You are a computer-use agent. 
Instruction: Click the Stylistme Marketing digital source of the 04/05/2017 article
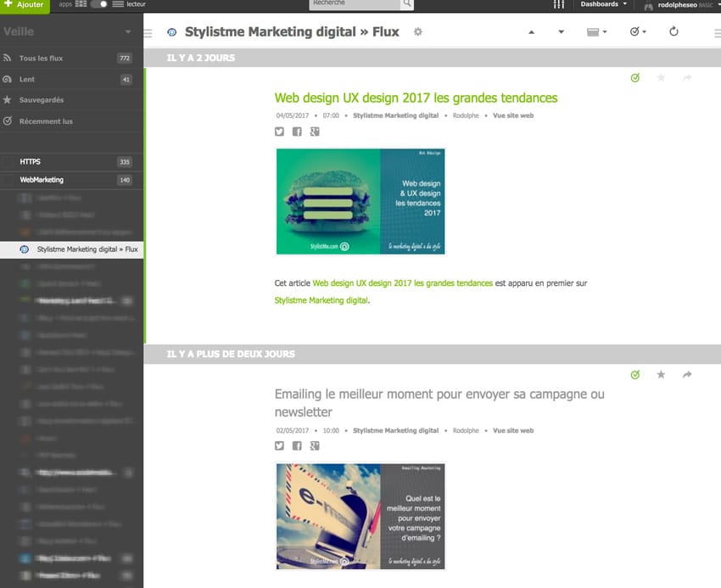pyautogui.click(x=395, y=115)
